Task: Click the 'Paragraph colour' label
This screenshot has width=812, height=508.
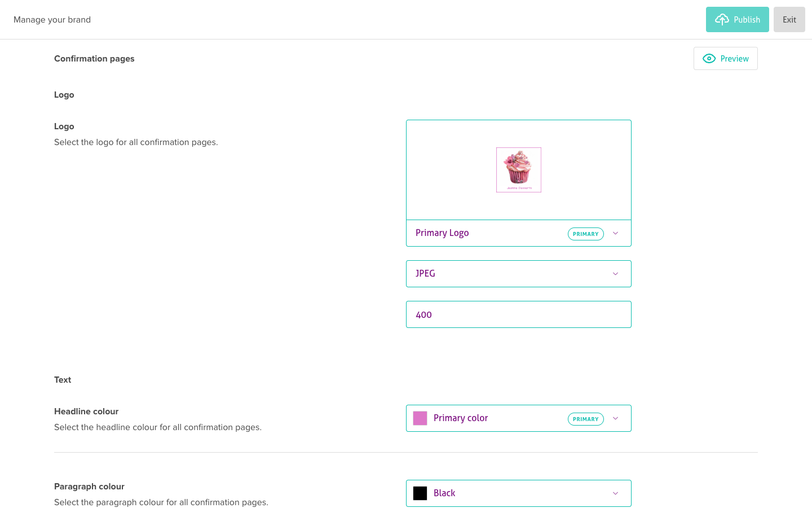Action: coord(89,487)
